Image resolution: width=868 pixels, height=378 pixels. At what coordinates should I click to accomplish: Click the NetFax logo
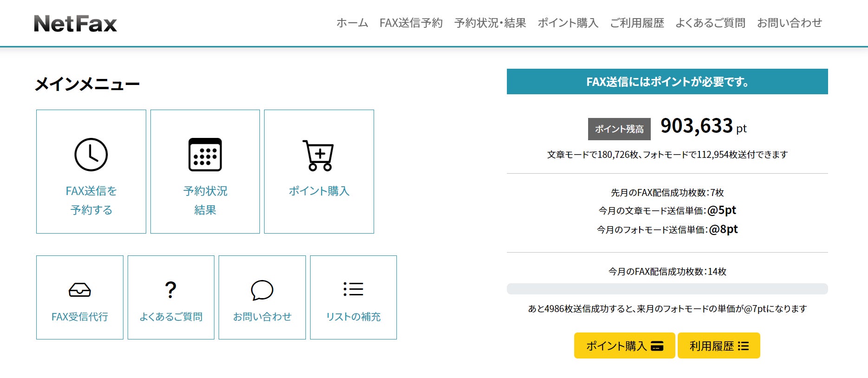[75, 24]
